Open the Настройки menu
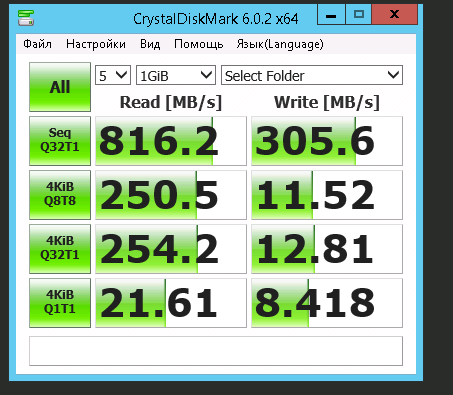This screenshot has width=453, height=395. (96, 44)
